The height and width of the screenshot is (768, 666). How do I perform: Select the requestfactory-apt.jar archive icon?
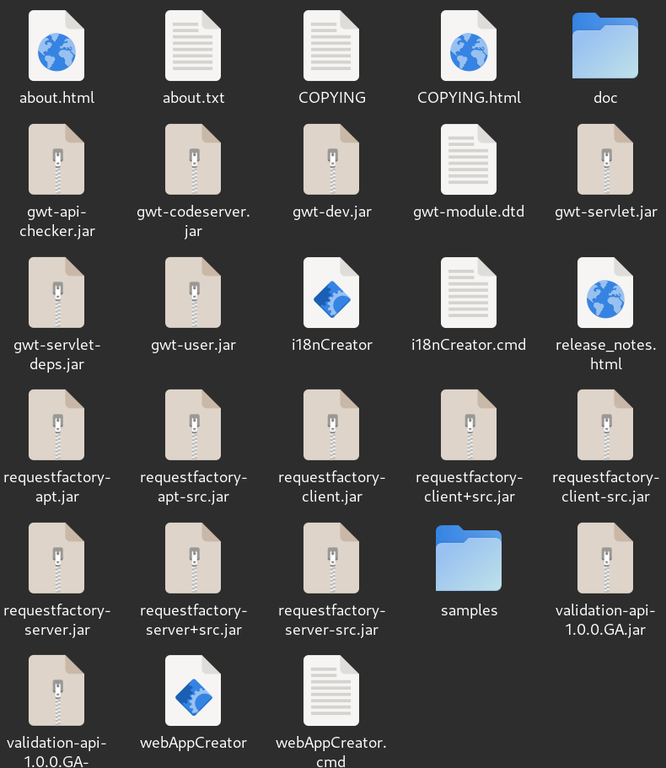click(x=56, y=425)
